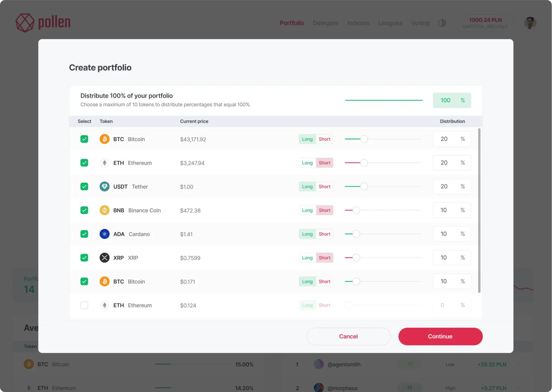552x392 pixels.
Task: Open the Voting nav tab
Action: 420,23
